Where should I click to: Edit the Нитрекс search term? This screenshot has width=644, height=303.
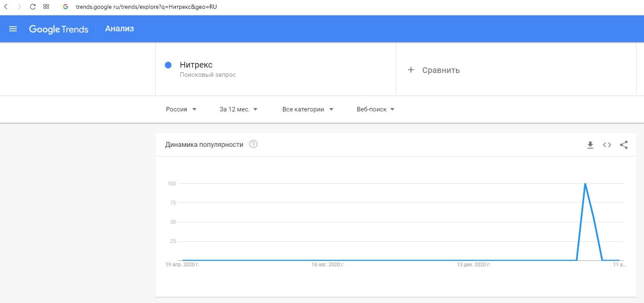tap(196, 65)
